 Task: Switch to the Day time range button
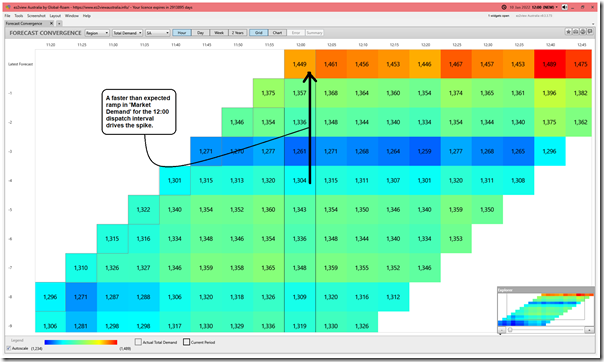(x=200, y=33)
